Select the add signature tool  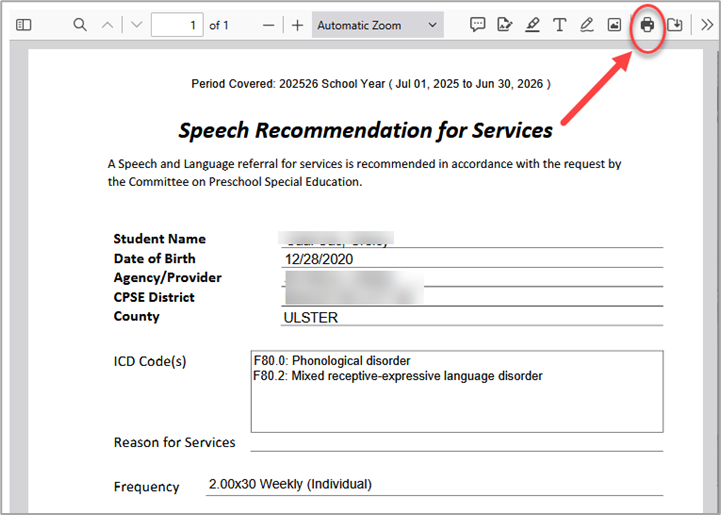pyautogui.click(x=505, y=25)
